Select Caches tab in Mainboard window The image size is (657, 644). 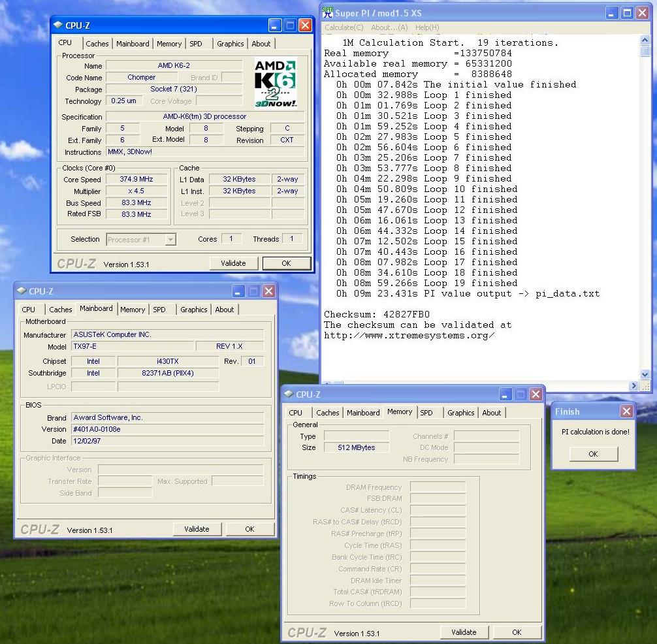click(60, 309)
